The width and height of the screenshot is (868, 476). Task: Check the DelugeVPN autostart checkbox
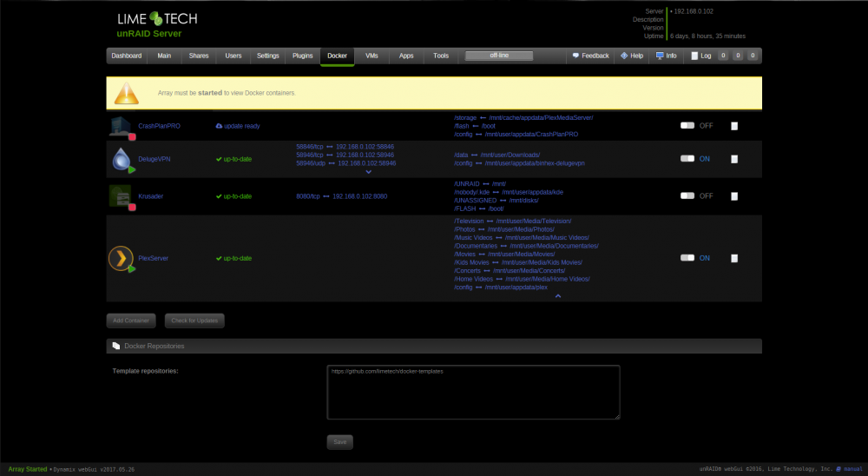pyautogui.click(x=734, y=159)
